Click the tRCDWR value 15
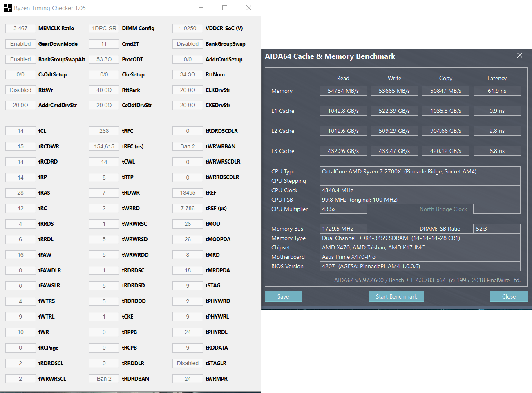 [20, 146]
